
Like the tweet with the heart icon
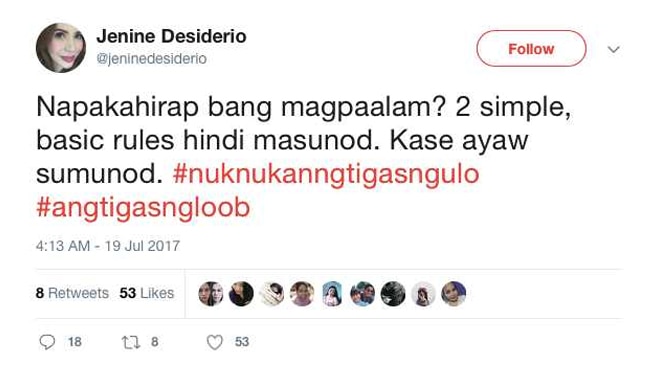215,342
